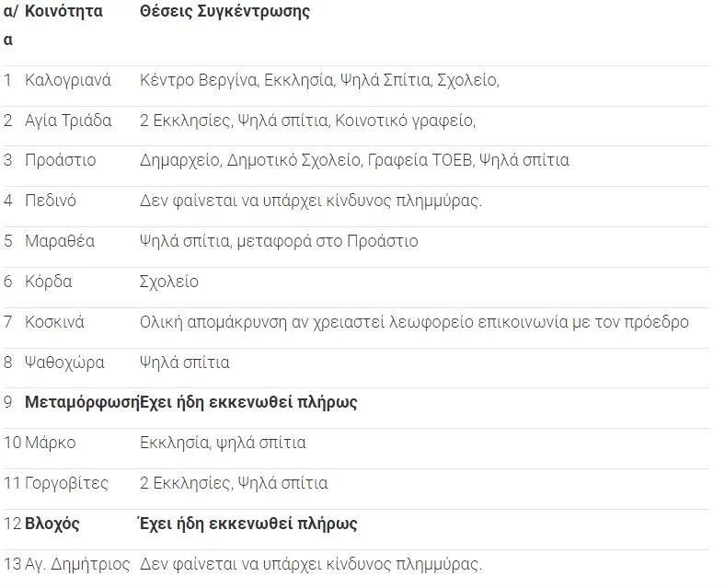Select the Προάστιο community cell
725x588 pixels.
point(60,160)
